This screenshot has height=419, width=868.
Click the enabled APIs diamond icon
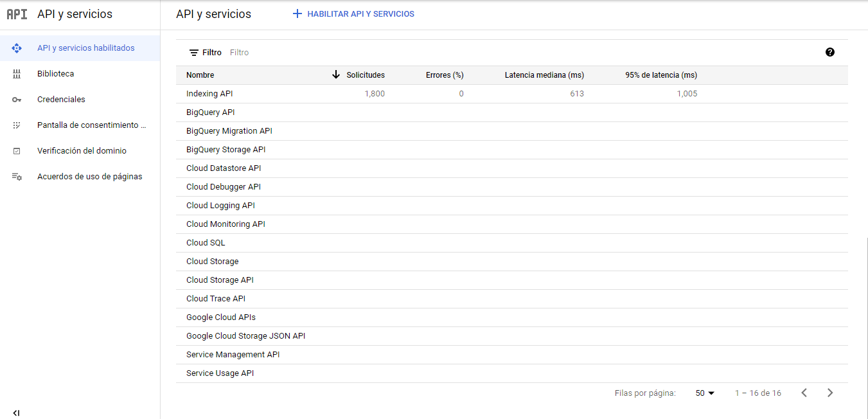click(17, 48)
